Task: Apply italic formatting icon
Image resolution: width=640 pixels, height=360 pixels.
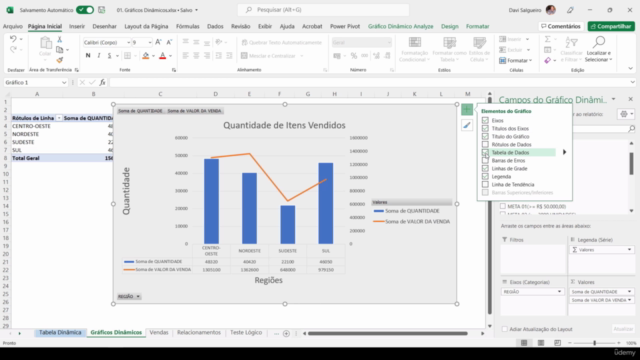Action: pos(99,56)
